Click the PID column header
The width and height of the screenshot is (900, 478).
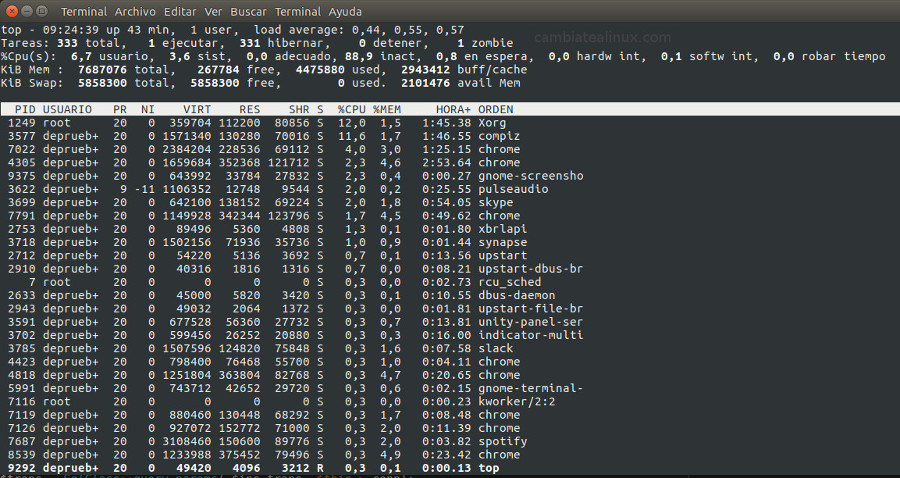[x=25, y=109]
